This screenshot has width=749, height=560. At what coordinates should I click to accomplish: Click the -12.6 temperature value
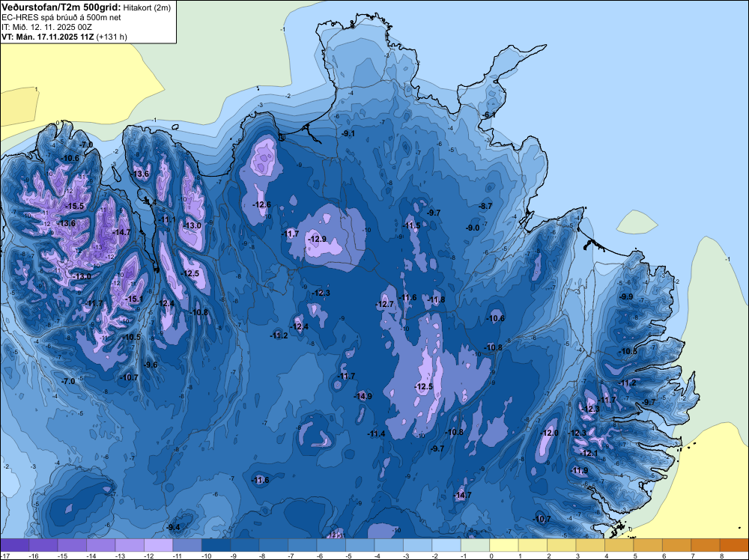(261, 204)
